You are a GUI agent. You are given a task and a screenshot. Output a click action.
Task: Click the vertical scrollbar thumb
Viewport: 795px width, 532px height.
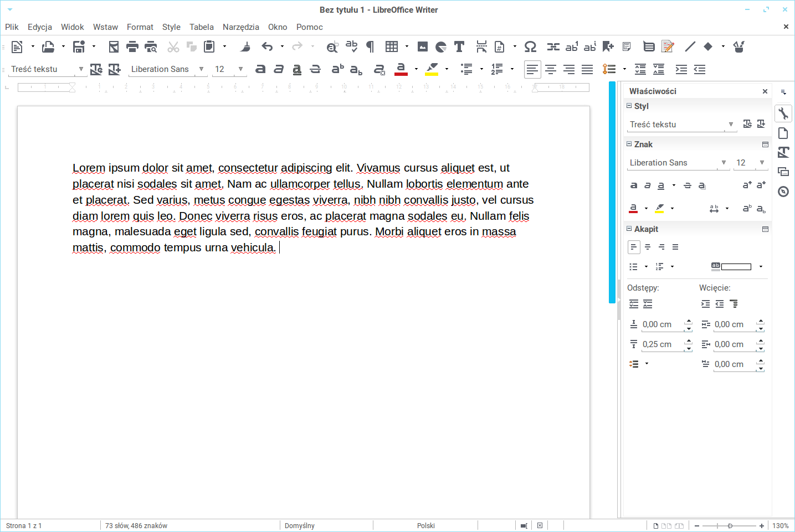[x=612, y=192]
